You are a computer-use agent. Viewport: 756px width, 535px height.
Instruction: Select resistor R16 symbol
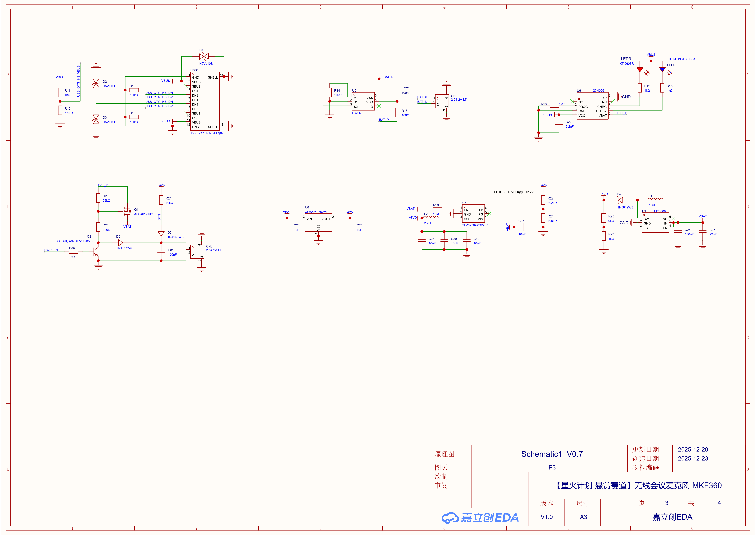pyautogui.click(x=60, y=110)
